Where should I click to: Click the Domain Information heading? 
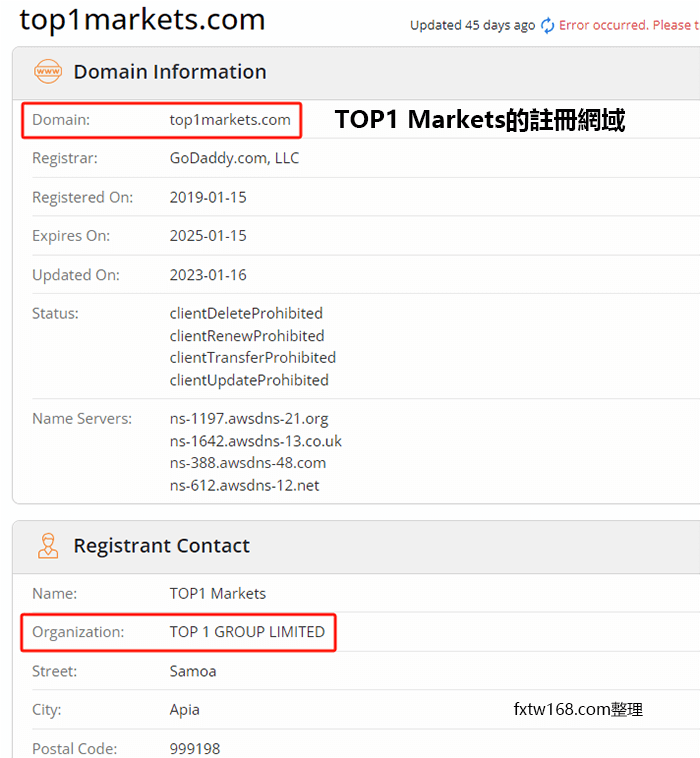(170, 72)
